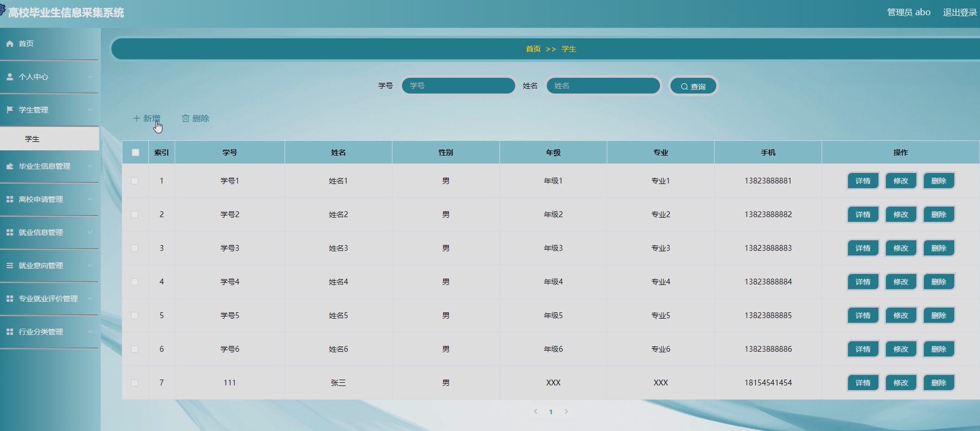Go to next page arrow in pagination

(566, 411)
